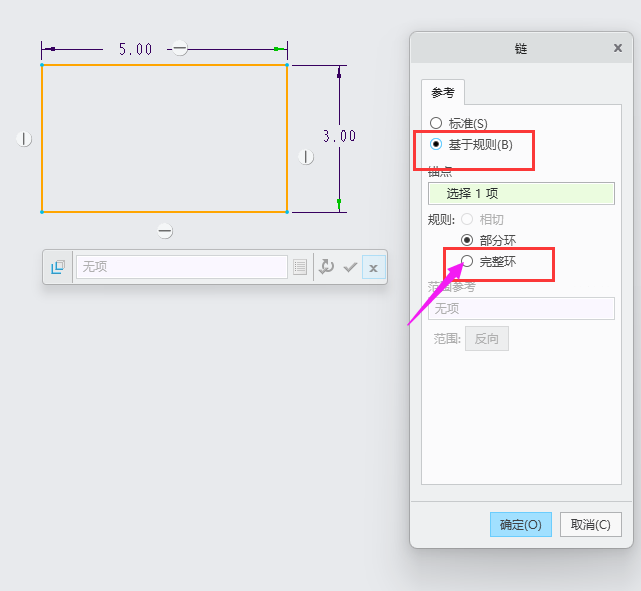This screenshot has height=591, width=641.
Task: Select the 基于规则(B) radio option
Action: 436,144
